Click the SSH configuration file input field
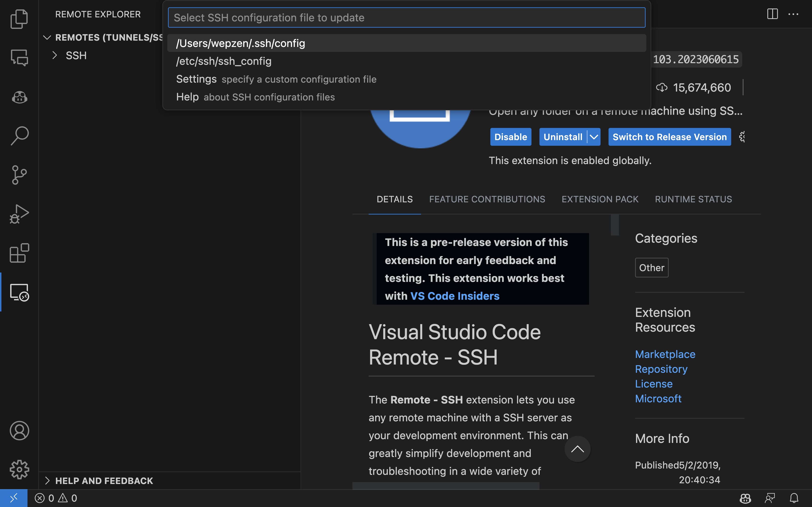The image size is (812, 507). point(406,18)
